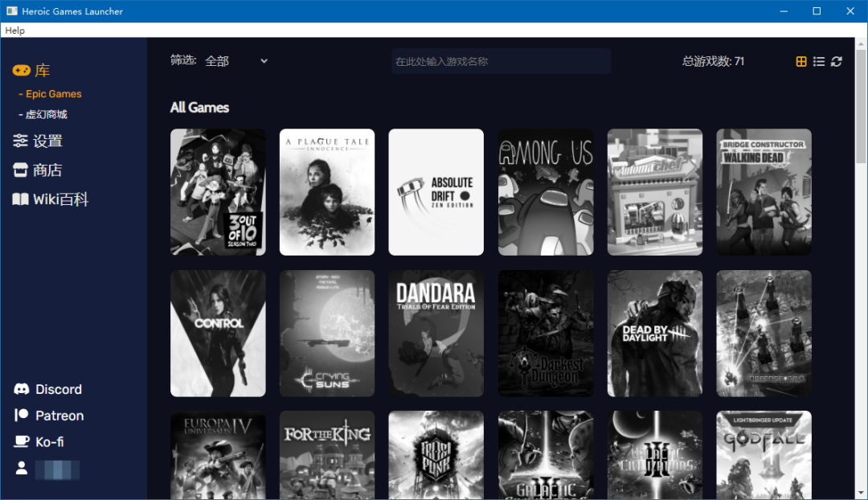Open the Control game cover
This screenshot has width=868, height=500.
click(218, 334)
